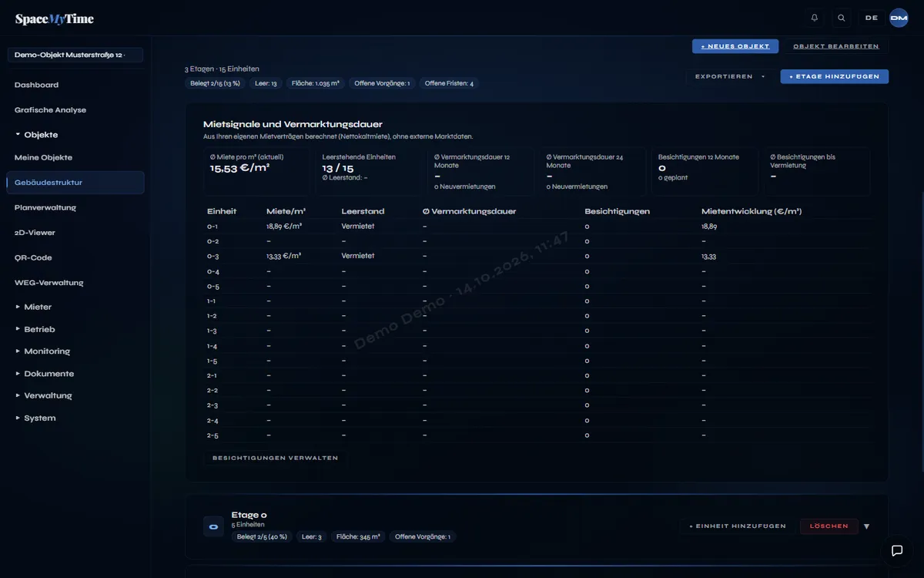924x578 pixels.
Task: Open the chat support bubble
Action: tap(897, 550)
